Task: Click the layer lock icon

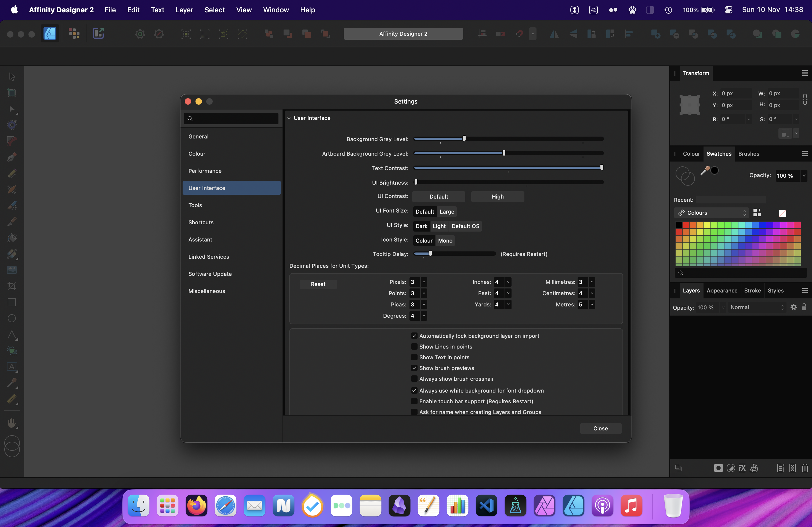Action: click(804, 307)
